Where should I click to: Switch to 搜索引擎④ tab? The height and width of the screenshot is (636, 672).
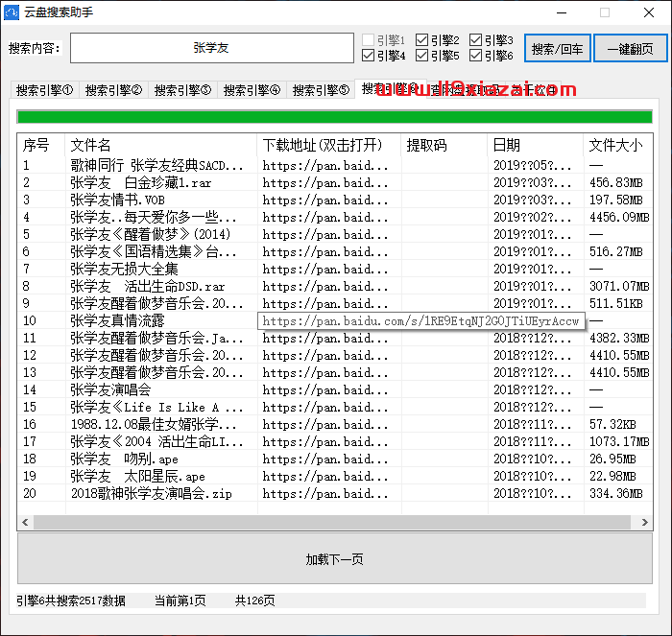[252, 90]
